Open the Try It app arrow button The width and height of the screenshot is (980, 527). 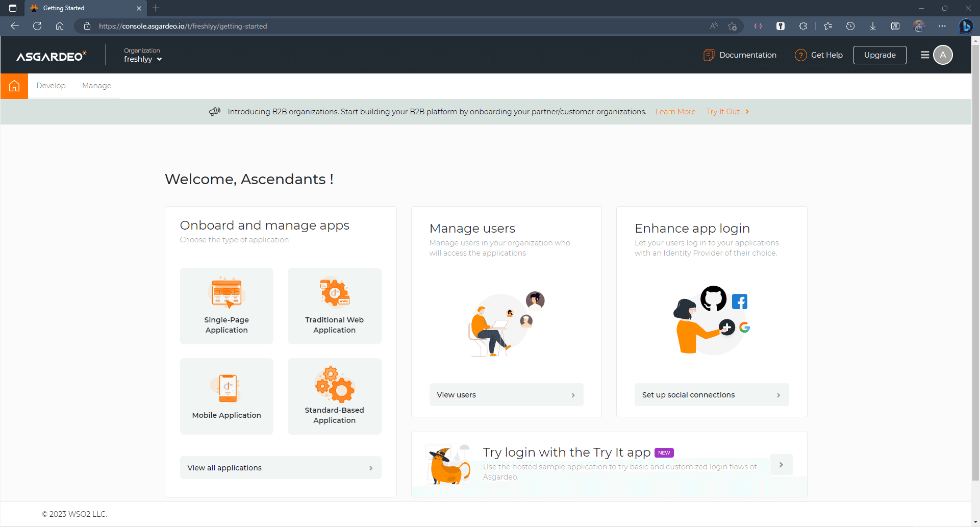781,465
